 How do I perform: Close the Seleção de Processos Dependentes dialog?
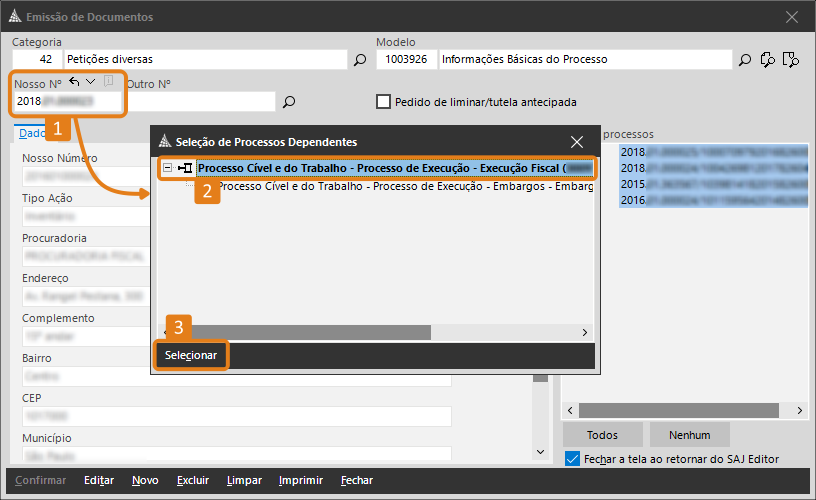click(x=577, y=142)
